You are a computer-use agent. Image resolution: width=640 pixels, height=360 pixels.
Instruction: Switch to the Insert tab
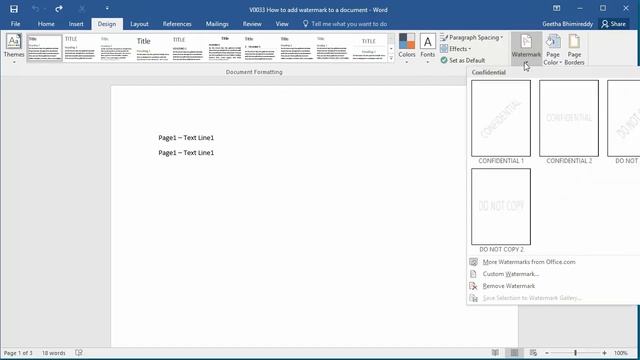[76, 24]
